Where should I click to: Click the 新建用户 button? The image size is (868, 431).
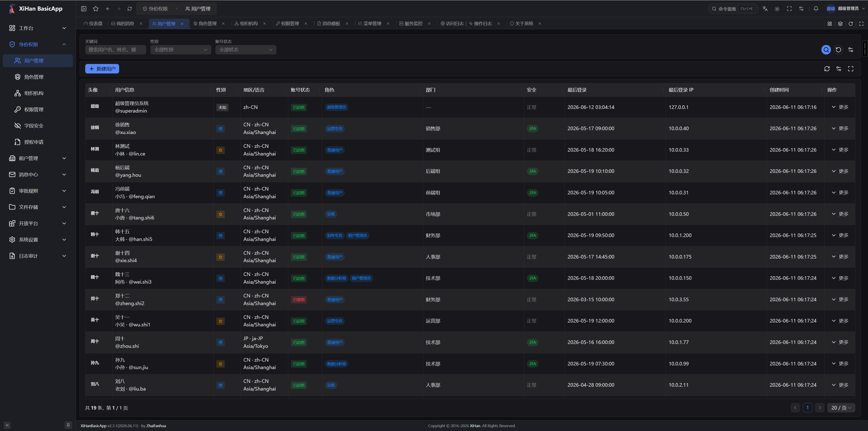102,69
